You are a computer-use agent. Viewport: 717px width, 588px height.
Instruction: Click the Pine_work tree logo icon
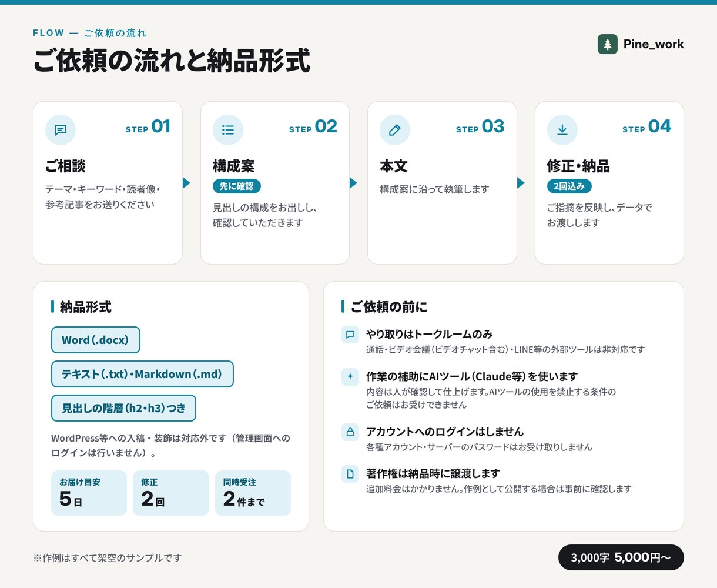608,44
